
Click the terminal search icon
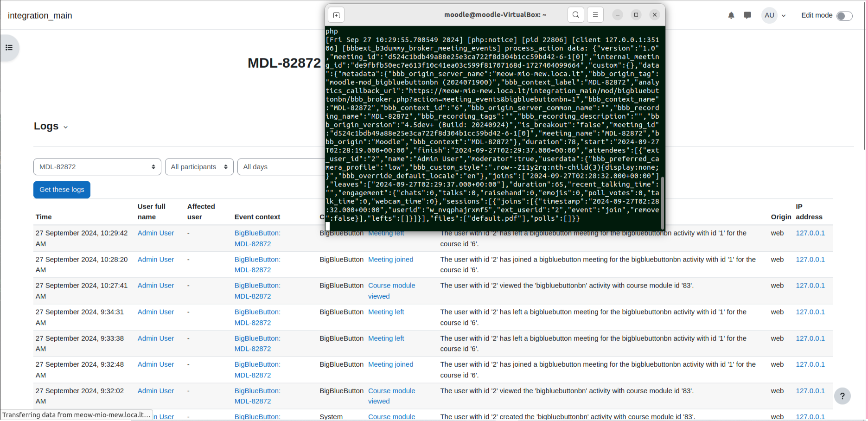(575, 15)
